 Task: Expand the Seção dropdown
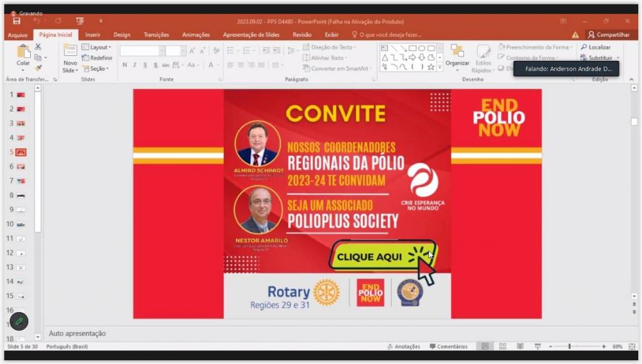(96, 68)
